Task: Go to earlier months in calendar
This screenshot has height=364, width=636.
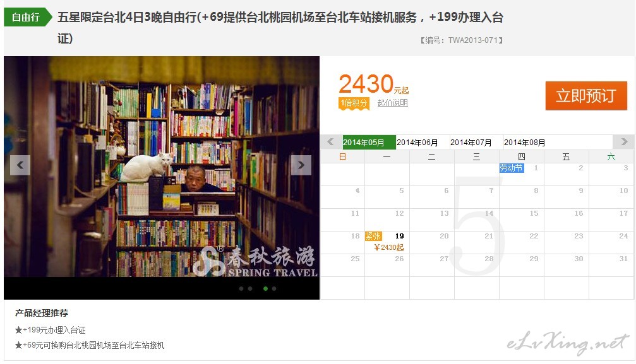Action: click(x=330, y=142)
